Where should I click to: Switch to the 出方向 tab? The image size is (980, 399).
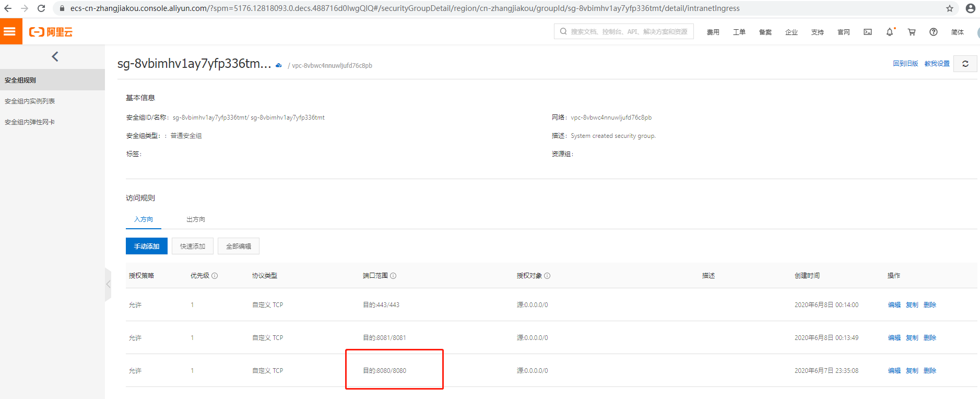196,219
